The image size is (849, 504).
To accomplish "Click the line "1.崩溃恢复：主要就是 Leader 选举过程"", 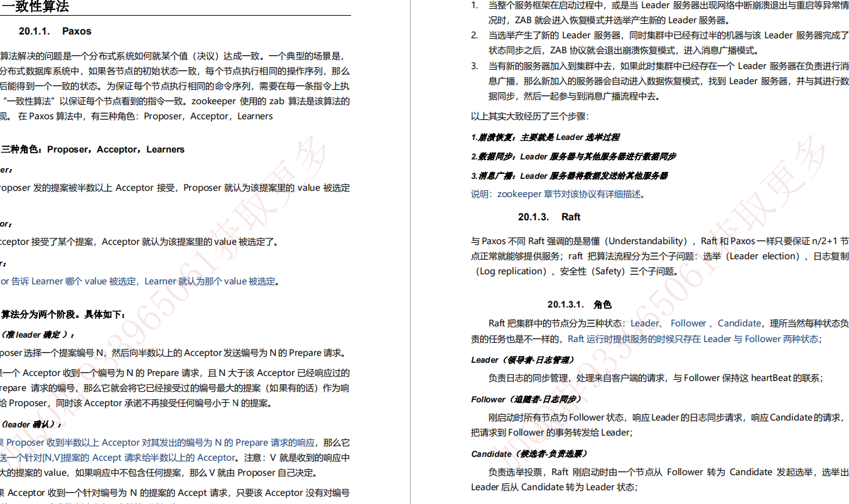I will 545,137.
